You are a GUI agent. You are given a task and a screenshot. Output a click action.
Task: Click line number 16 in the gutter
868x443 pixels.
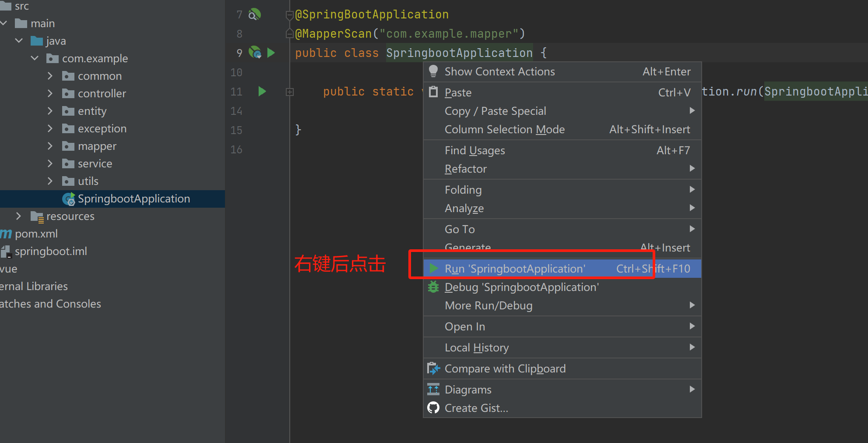pyautogui.click(x=236, y=149)
